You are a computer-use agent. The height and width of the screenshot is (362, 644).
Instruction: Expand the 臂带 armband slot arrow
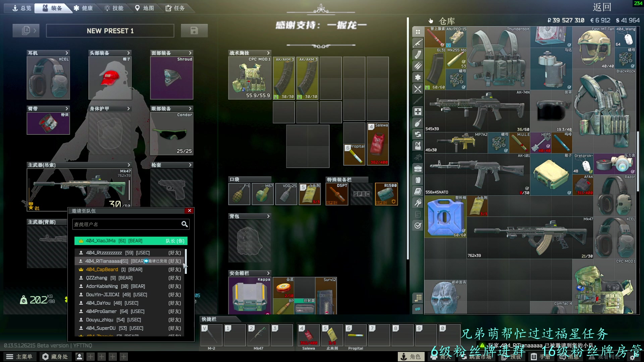66,109
